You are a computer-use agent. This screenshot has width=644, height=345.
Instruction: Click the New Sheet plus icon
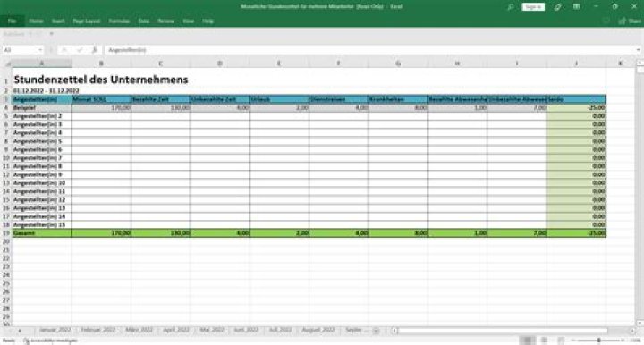click(376, 331)
